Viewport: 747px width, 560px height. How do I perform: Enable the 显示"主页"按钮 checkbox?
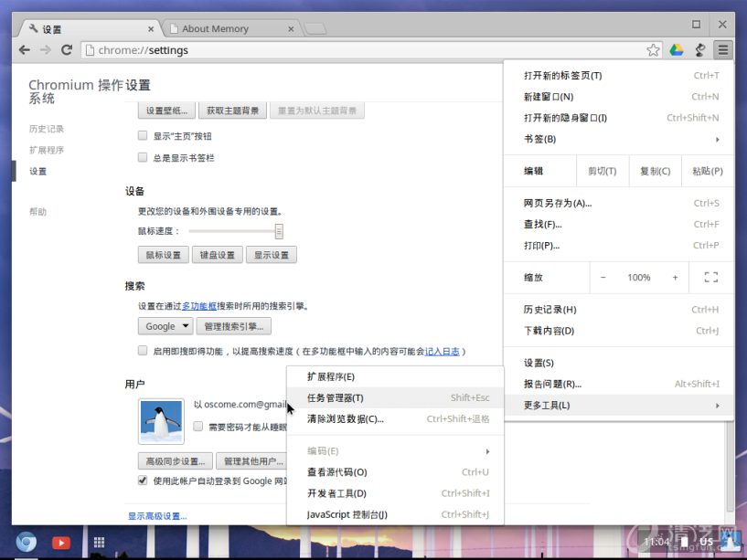pyautogui.click(x=143, y=135)
